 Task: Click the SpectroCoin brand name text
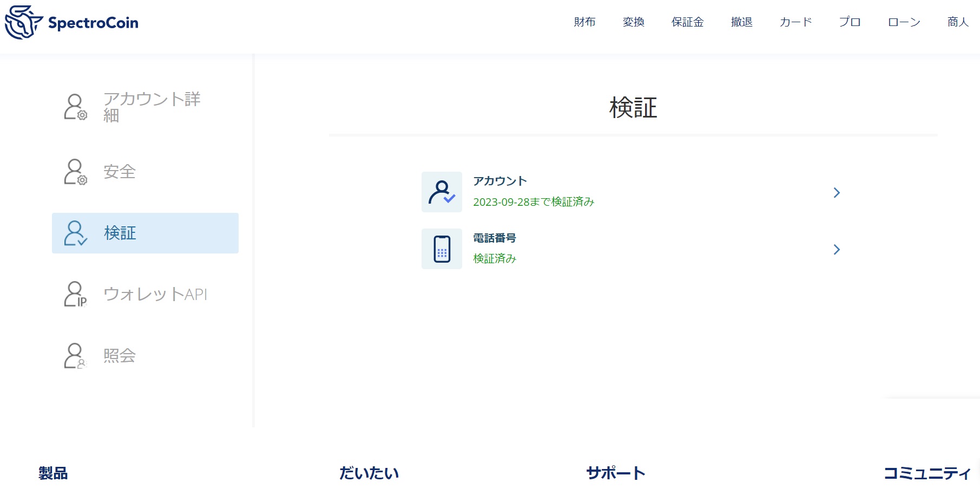coord(93,23)
